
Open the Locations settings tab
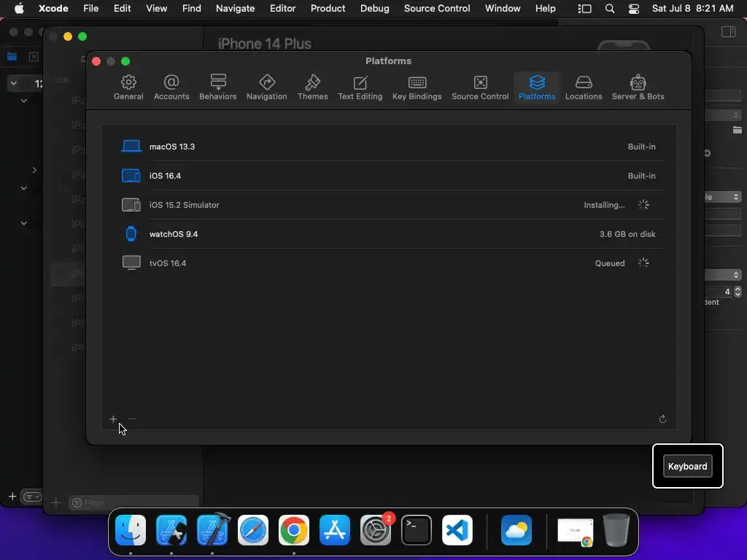coord(584,87)
